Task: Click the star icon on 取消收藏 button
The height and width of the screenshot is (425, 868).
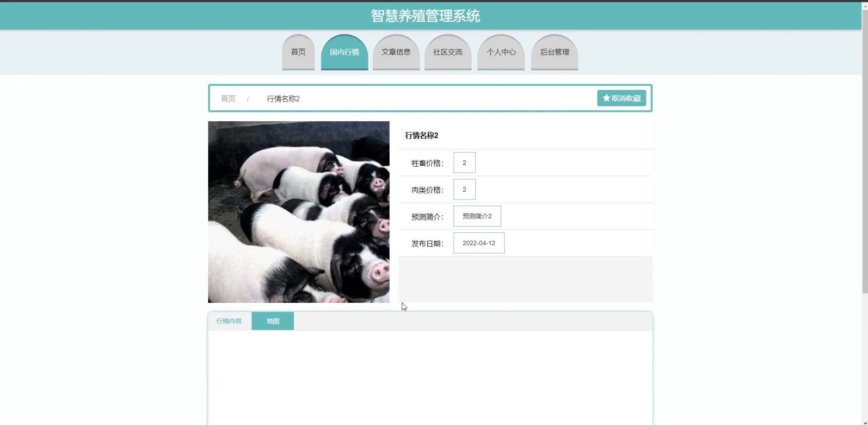Action: point(606,98)
